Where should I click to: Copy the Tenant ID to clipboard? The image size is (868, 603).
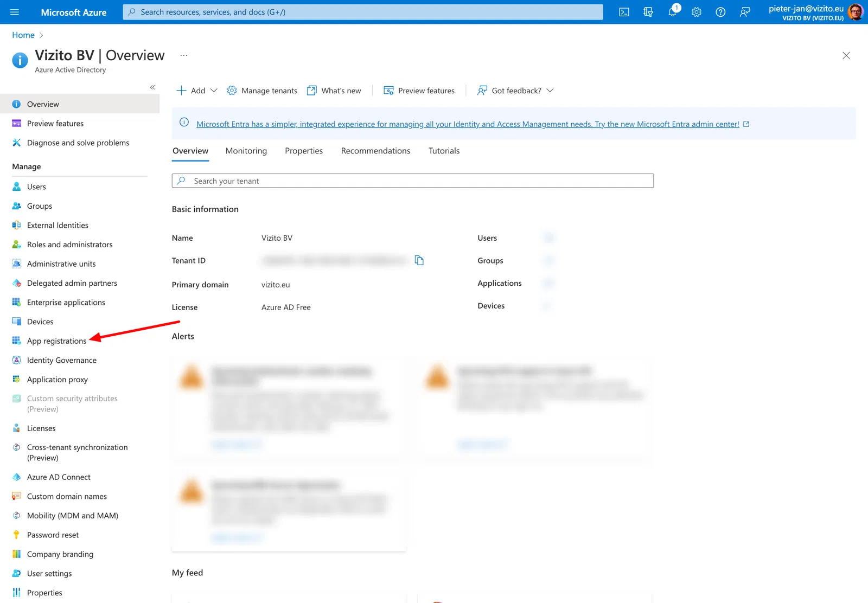[x=419, y=260]
